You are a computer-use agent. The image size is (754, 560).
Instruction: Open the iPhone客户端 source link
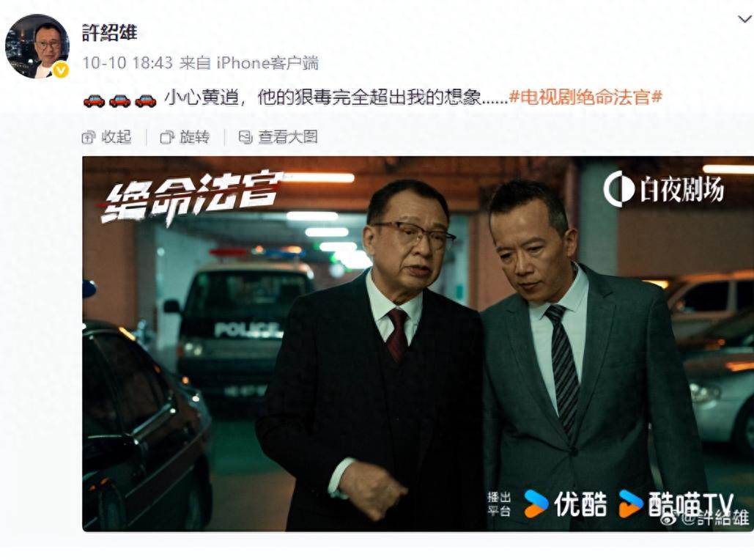coord(267,62)
